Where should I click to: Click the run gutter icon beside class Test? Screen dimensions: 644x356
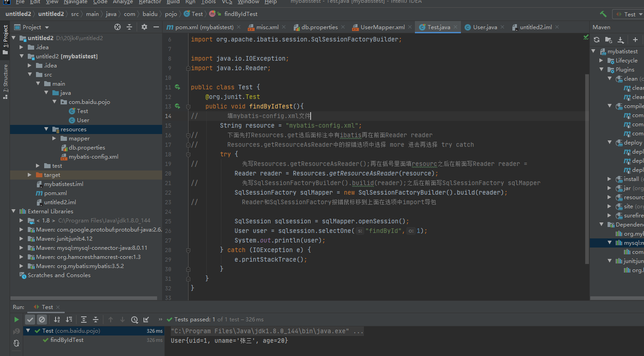coord(178,87)
